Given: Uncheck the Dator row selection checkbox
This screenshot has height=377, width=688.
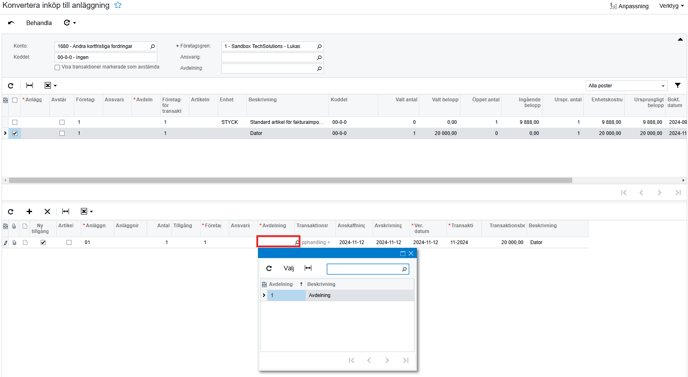Looking at the screenshot, I should [x=15, y=133].
